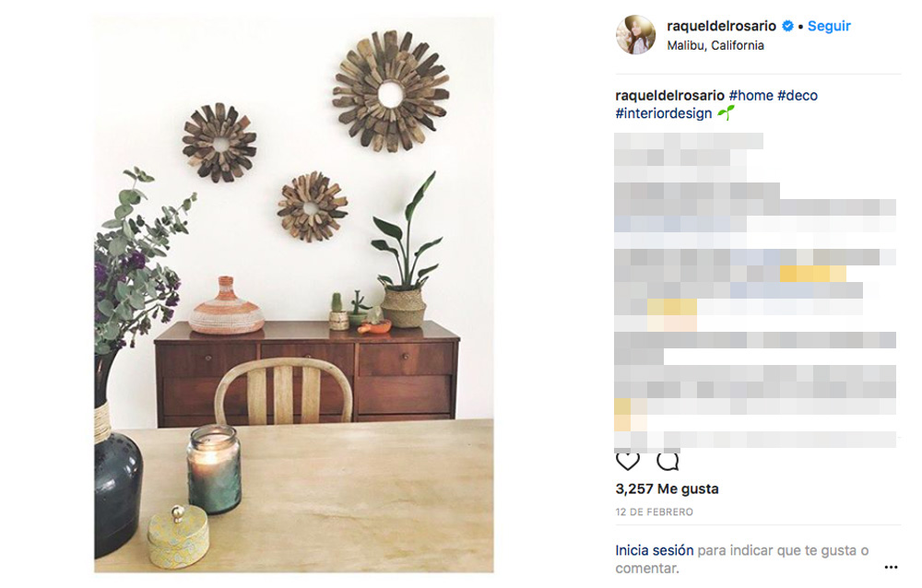The width and height of the screenshot is (922, 588).
Task: Open comments using speech bubble icon
Action: [668, 461]
